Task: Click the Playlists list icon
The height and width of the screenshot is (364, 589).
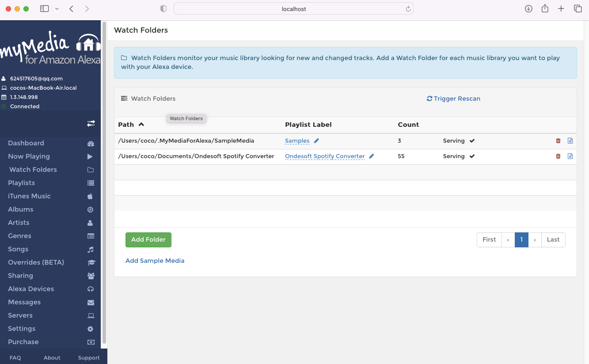Action: [91, 183]
